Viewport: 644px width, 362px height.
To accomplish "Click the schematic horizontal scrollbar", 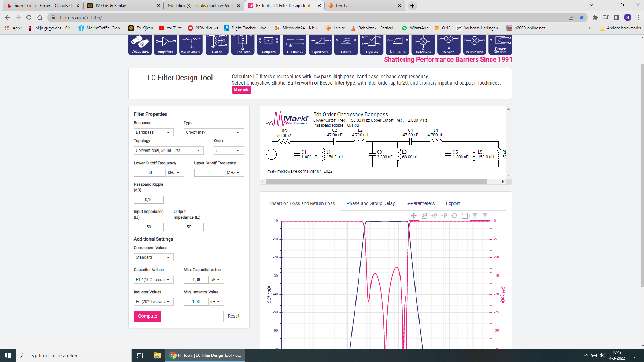I will (376, 181).
